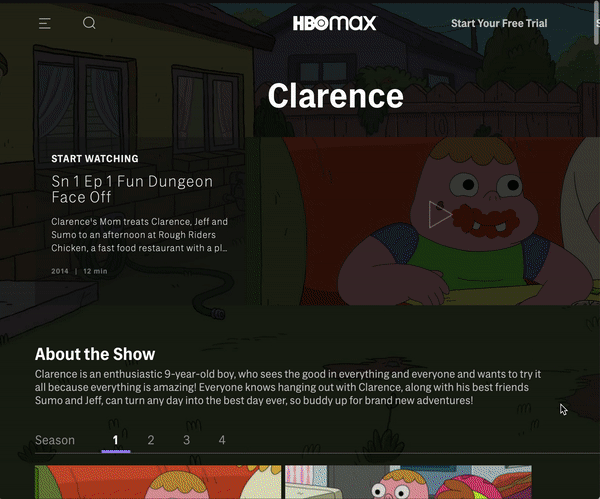Click the About the Show heading
Viewport: 600px width, 499px height.
(x=95, y=354)
